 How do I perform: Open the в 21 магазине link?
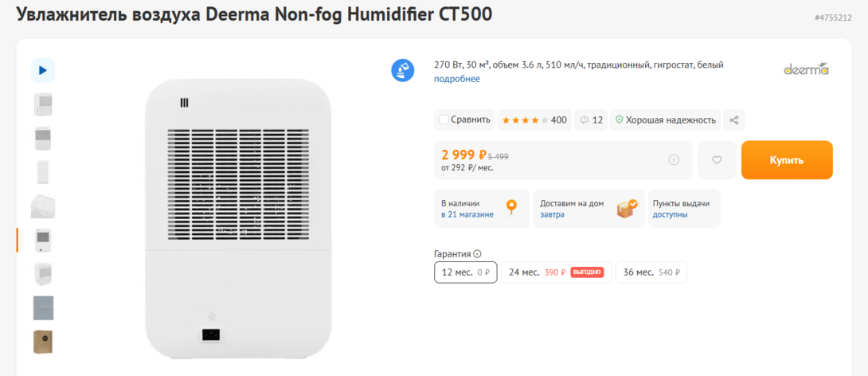(467, 214)
